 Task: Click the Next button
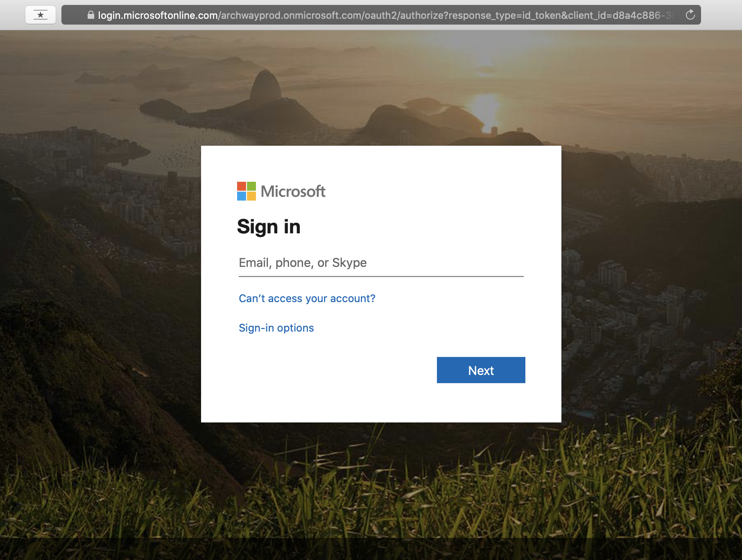click(x=480, y=370)
